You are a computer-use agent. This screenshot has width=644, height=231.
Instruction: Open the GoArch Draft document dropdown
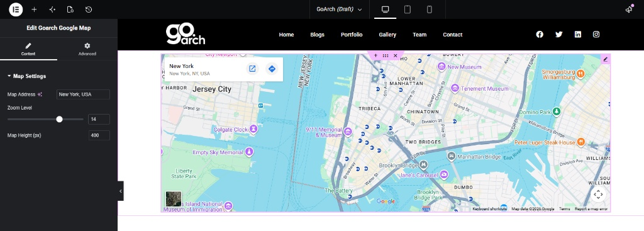coord(339,9)
